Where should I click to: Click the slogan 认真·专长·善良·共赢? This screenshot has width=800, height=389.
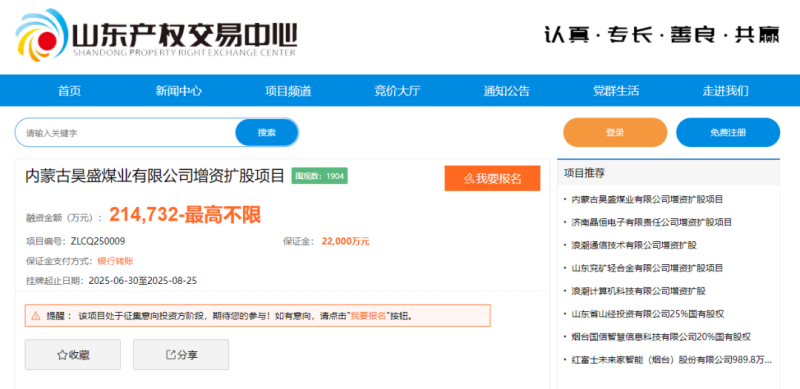pos(661,34)
